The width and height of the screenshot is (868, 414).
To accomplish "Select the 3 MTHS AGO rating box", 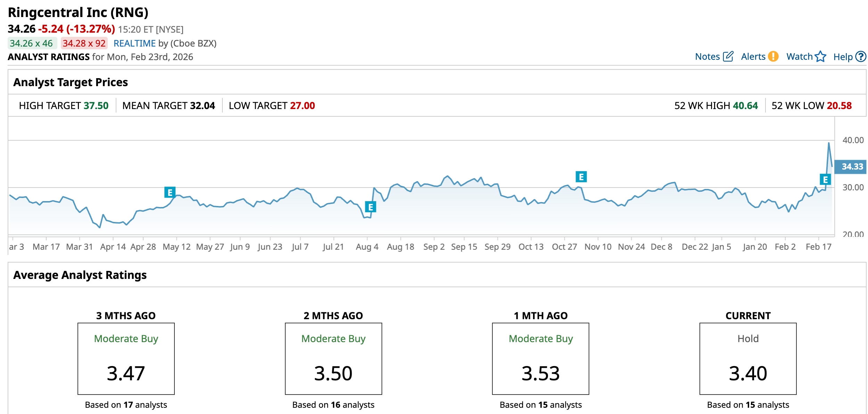I will click(126, 358).
